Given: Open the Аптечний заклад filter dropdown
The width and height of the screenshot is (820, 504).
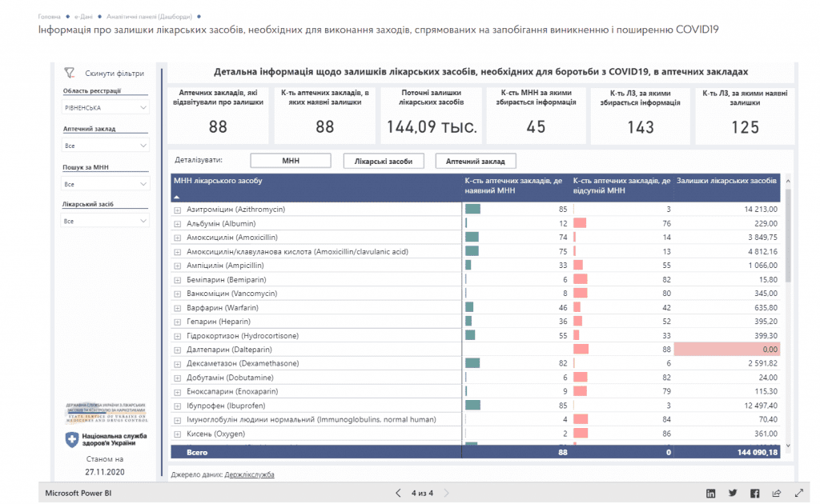Looking at the screenshot, I should coord(106,146).
